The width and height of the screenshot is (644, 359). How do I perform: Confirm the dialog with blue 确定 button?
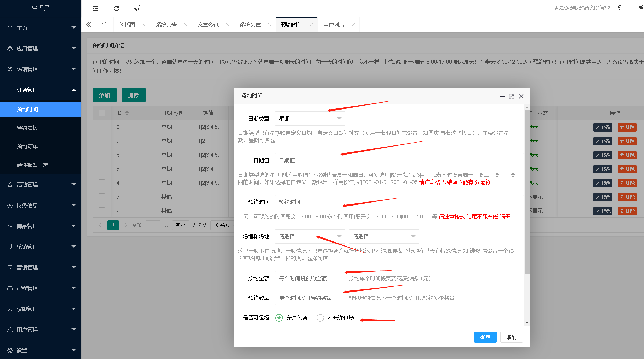tap(485, 337)
